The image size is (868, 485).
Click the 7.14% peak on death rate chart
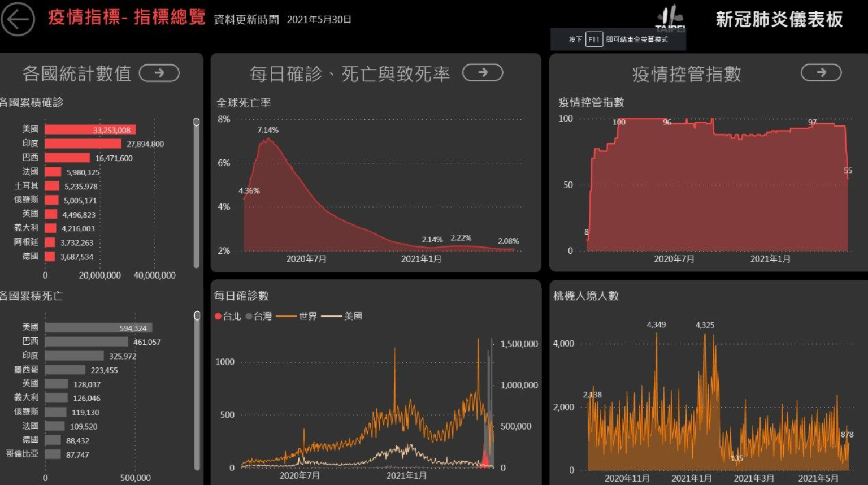tap(267, 139)
